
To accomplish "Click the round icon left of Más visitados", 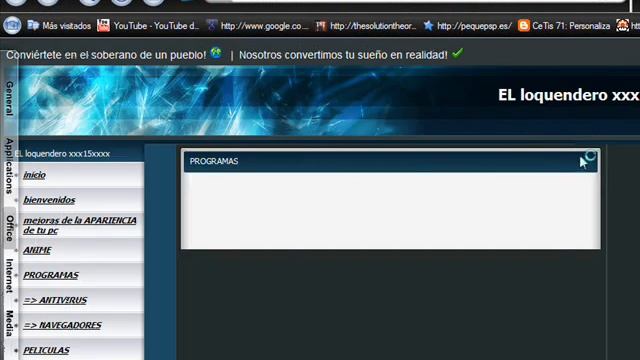I will (x=12, y=25).
